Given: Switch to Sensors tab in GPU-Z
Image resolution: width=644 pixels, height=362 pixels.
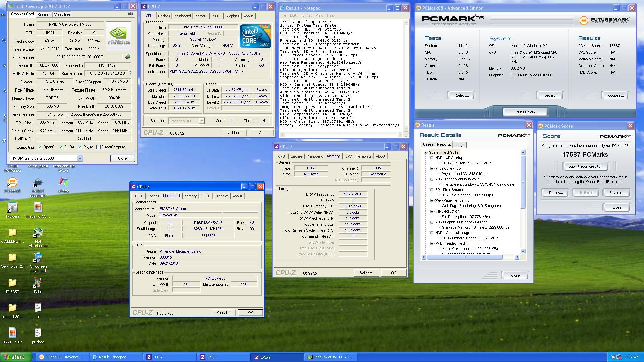Looking at the screenshot, I should [x=44, y=15].
